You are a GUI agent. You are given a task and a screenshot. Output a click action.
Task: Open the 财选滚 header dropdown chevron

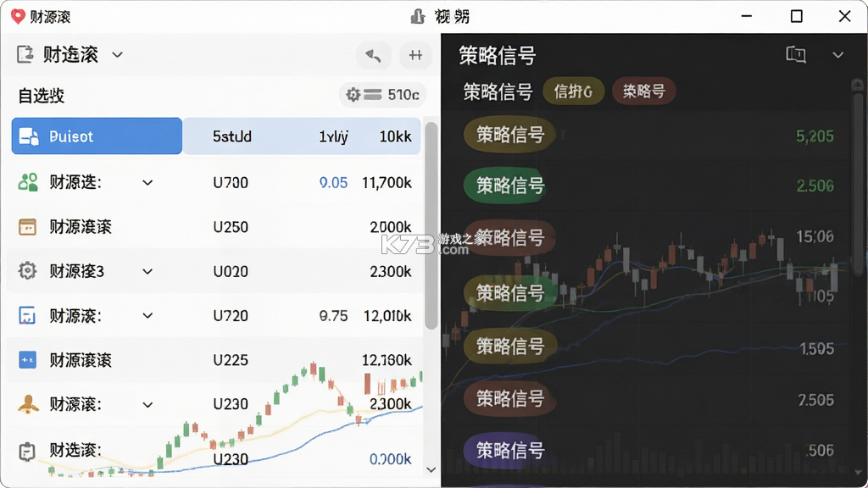point(117,55)
